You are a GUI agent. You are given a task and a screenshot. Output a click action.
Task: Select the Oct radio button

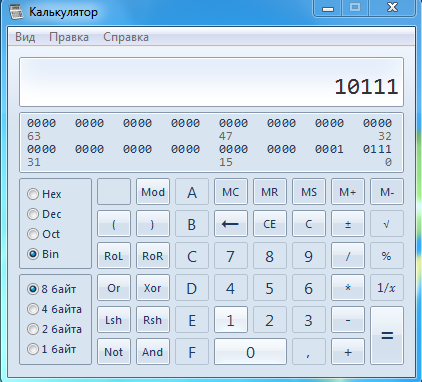click(43, 234)
